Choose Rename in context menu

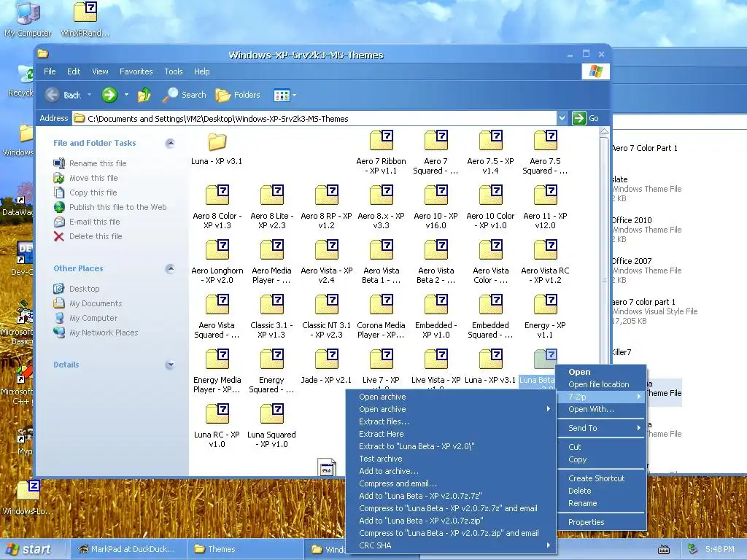point(602,503)
